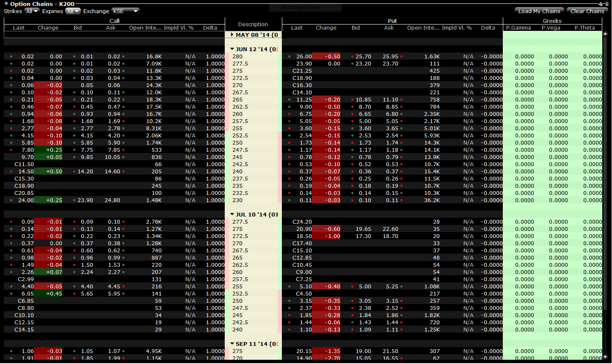Collapse the SEP 11 '14 expiry section

232,344
